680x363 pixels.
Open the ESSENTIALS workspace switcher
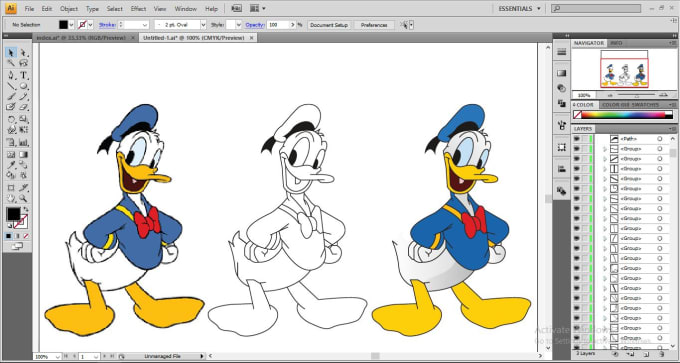coord(519,8)
